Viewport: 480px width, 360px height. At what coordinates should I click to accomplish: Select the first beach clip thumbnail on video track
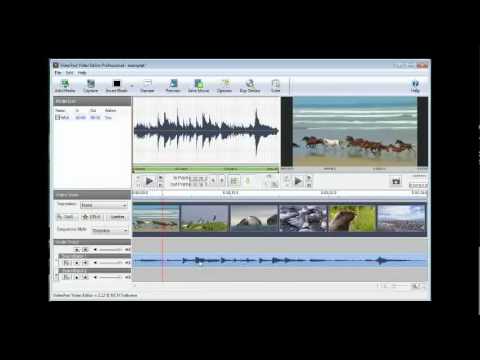pos(156,218)
